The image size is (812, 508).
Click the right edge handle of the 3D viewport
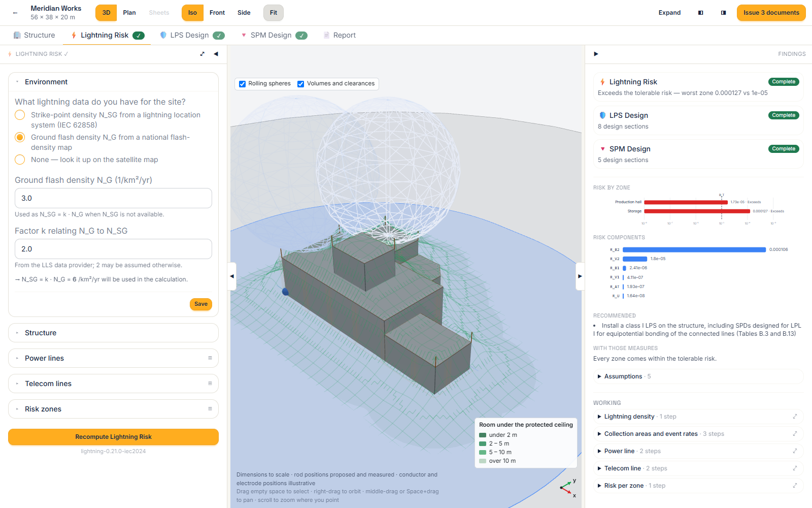tap(580, 276)
